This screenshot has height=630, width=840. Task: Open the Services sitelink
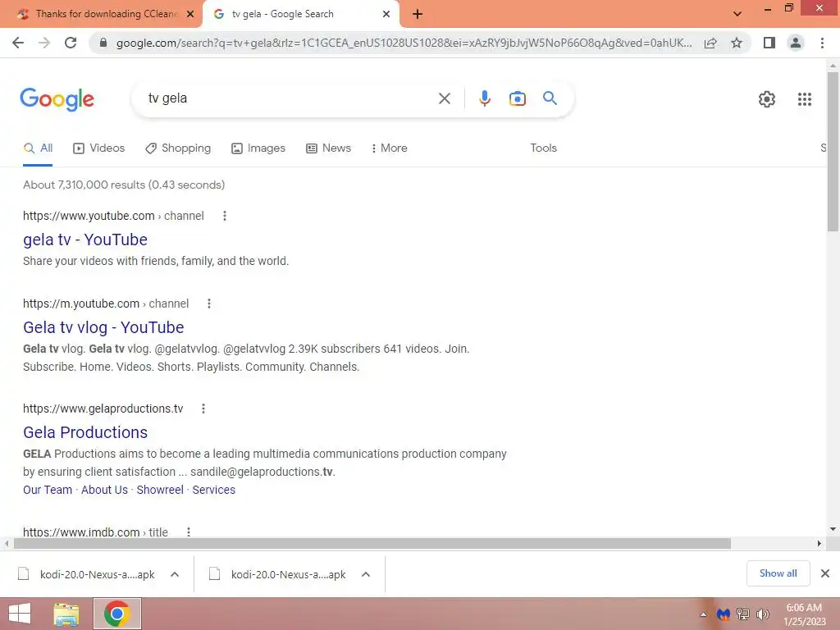(214, 490)
